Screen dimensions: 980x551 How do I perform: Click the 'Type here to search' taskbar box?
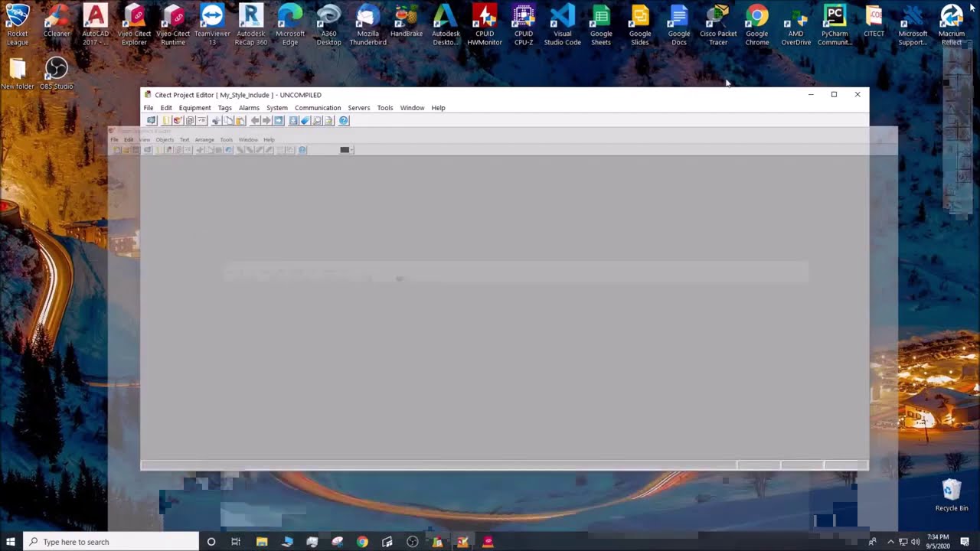(111, 542)
